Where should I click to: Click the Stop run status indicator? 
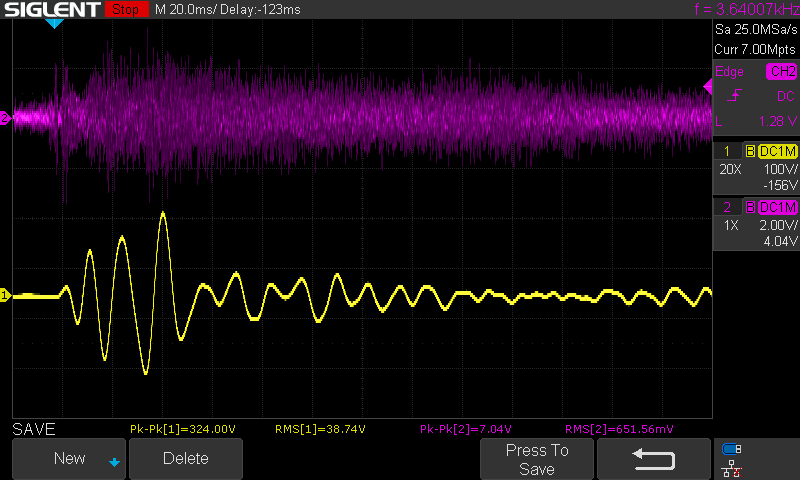(126, 9)
